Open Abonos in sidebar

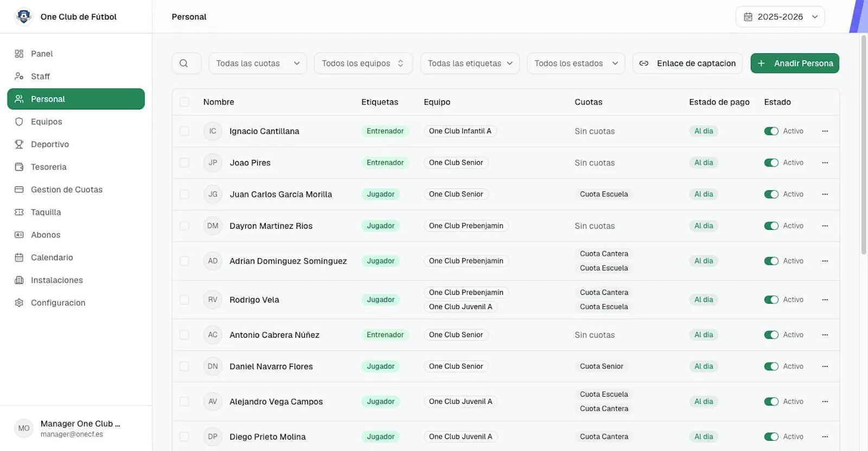point(76,235)
